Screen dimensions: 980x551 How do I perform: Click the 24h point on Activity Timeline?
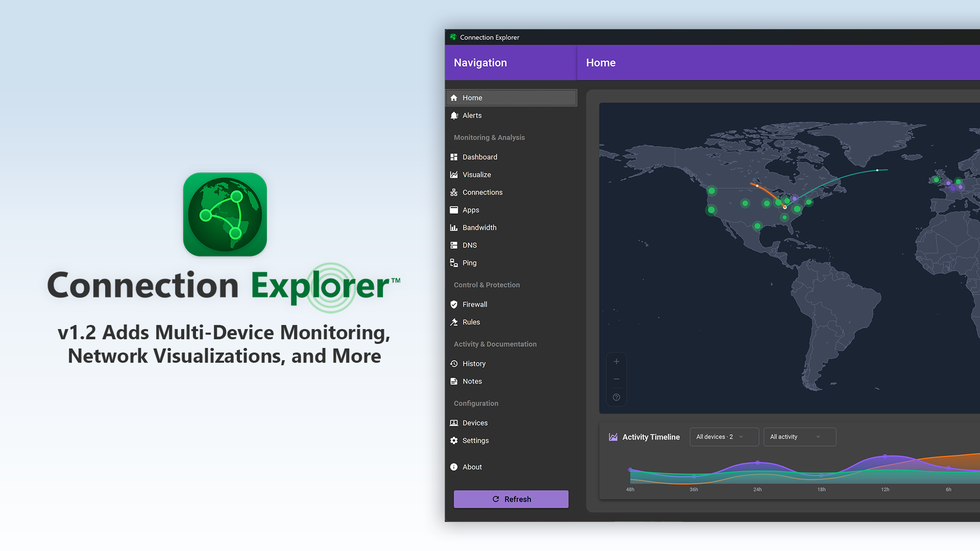click(x=757, y=463)
